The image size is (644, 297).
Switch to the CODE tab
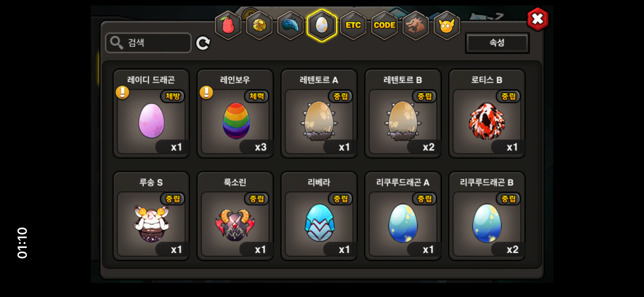pyautogui.click(x=384, y=25)
